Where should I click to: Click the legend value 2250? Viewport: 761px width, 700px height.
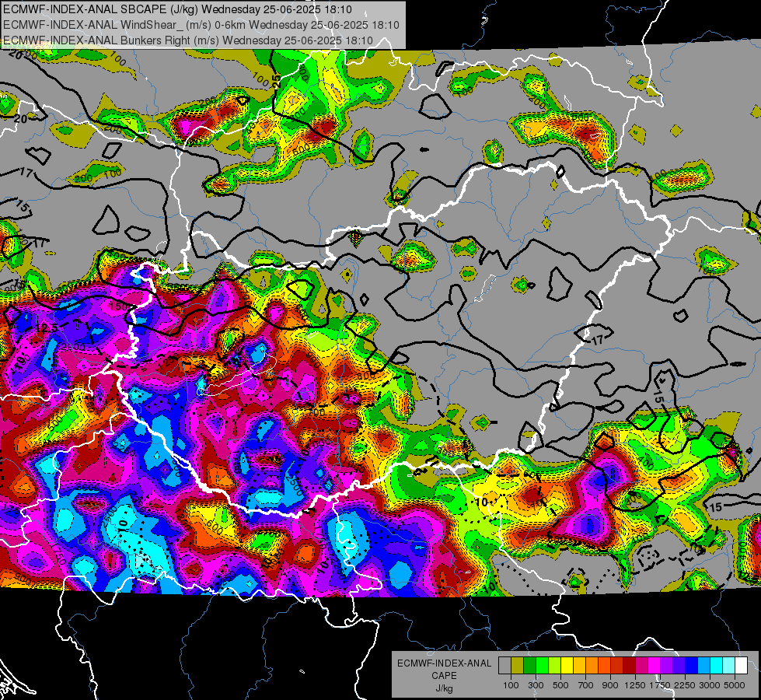pos(685,685)
